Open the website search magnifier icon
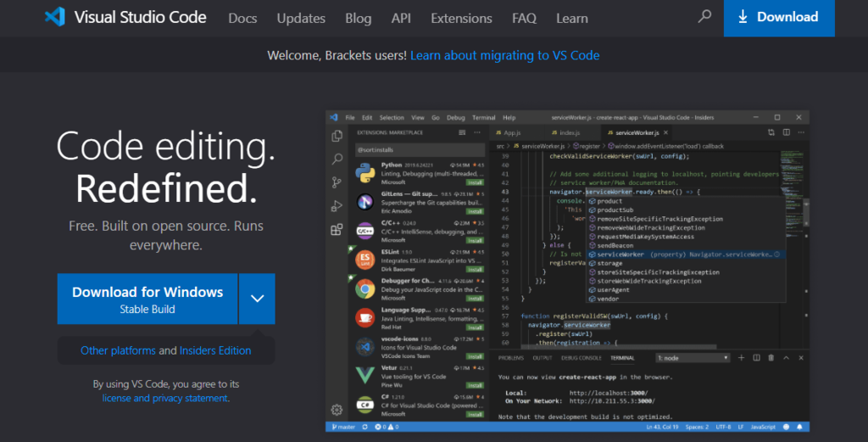This screenshot has width=868, height=442. [704, 17]
